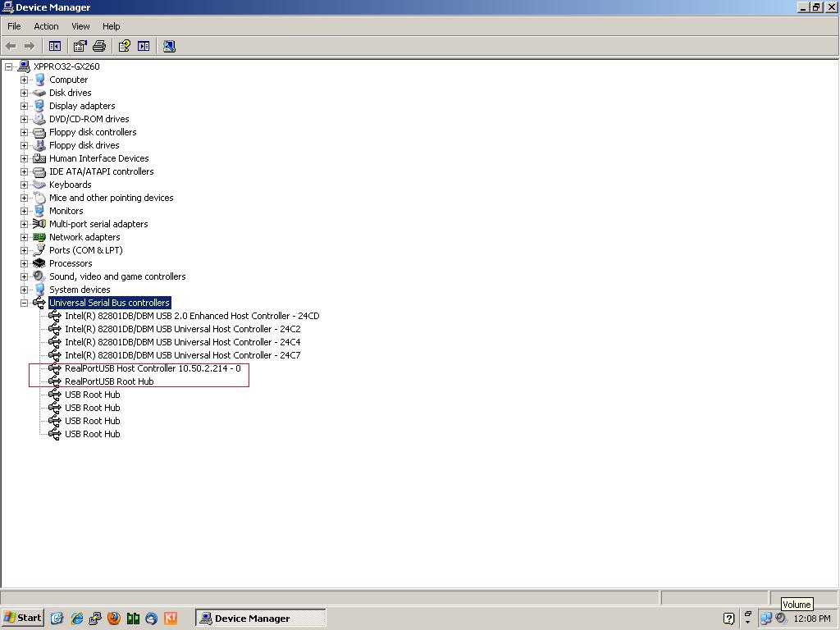The image size is (840, 630).
Task: Launch Firefox from the Quick Launch bar
Action: pyautogui.click(x=114, y=618)
